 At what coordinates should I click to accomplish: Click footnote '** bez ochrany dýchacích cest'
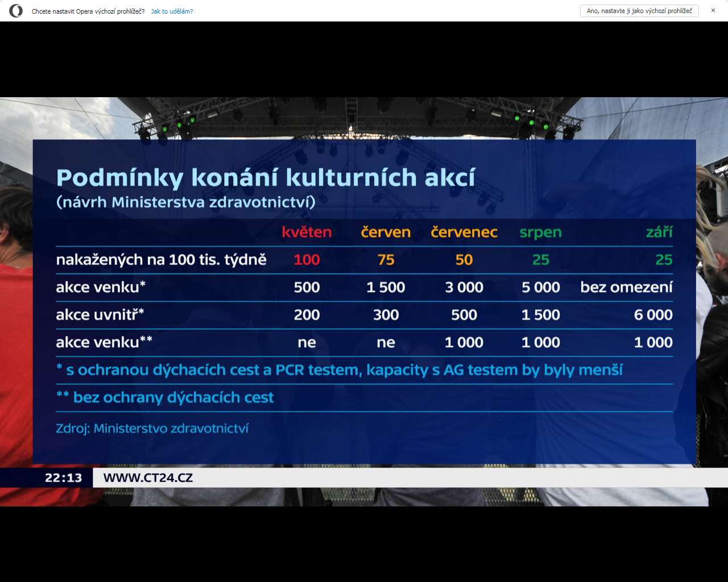pyautogui.click(x=165, y=398)
